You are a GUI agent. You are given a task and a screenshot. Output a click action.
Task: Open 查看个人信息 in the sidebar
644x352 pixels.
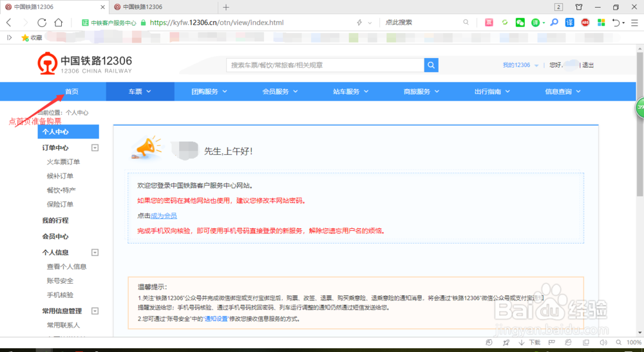[x=66, y=266]
